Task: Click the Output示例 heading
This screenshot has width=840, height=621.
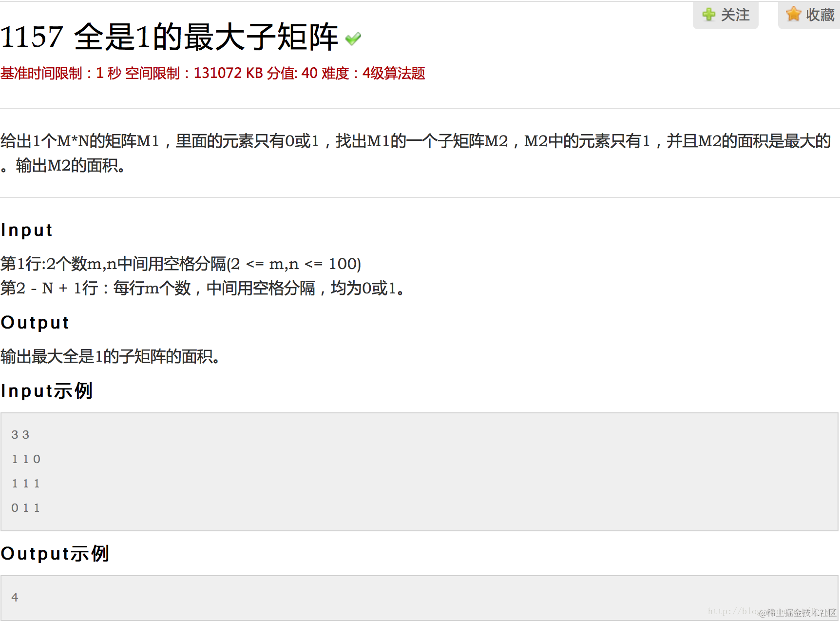Action: click(55, 553)
